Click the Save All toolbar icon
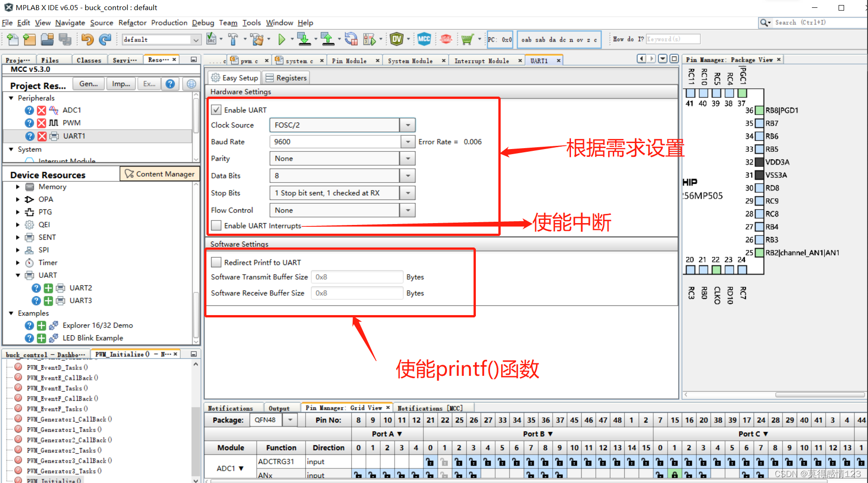 click(65, 40)
